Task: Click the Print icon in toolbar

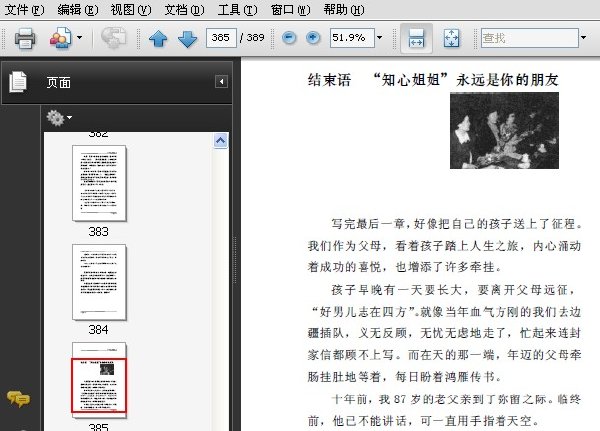Action: click(x=25, y=38)
